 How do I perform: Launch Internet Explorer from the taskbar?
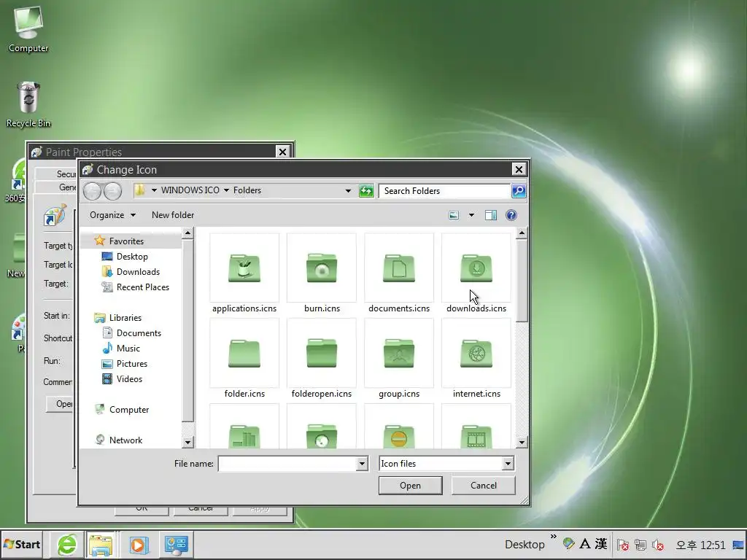tap(67, 544)
